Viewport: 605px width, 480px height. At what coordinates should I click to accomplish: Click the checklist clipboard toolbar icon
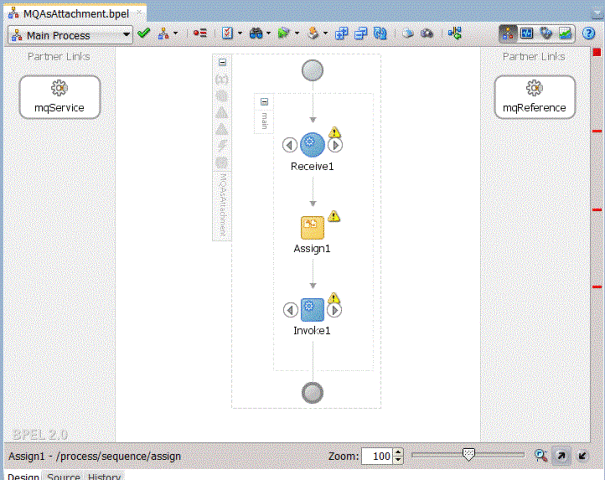tap(227, 34)
